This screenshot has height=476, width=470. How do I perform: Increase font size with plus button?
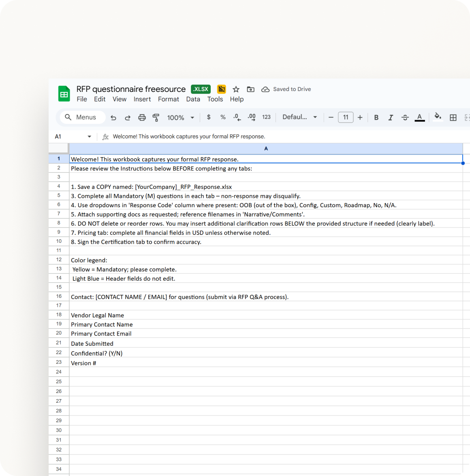click(360, 117)
